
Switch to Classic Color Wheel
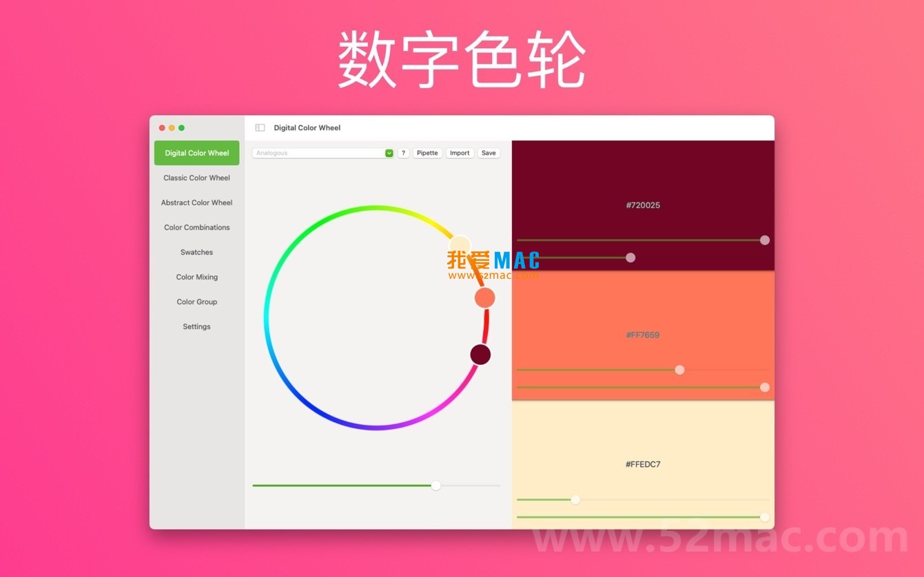pos(196,178)
